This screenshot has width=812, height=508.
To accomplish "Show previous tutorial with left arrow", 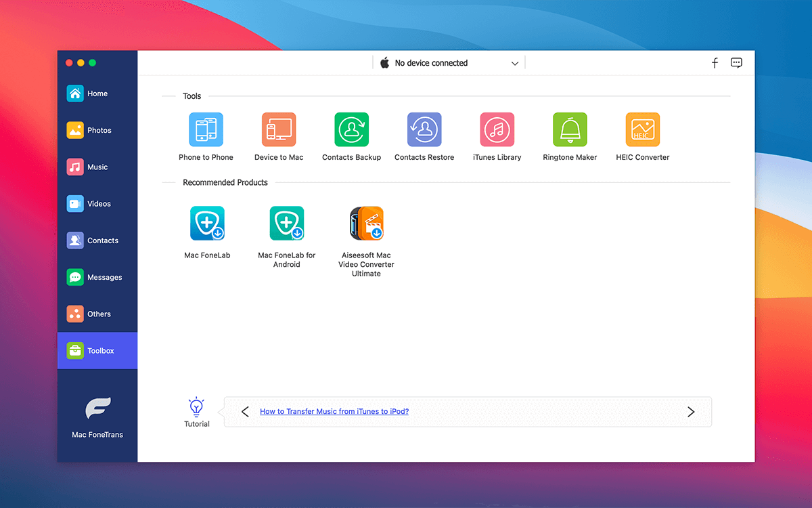I will point(245,412).
